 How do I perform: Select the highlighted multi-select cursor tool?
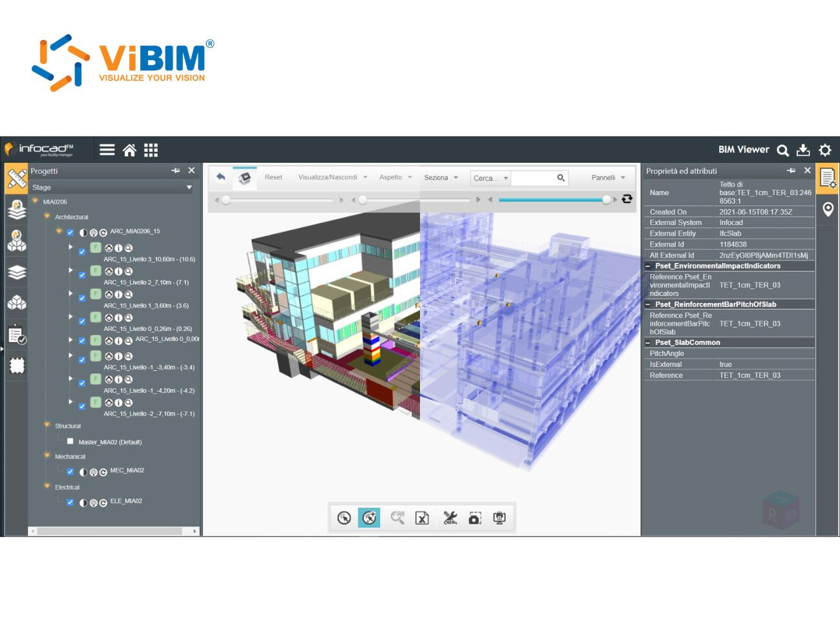point(369,517)
